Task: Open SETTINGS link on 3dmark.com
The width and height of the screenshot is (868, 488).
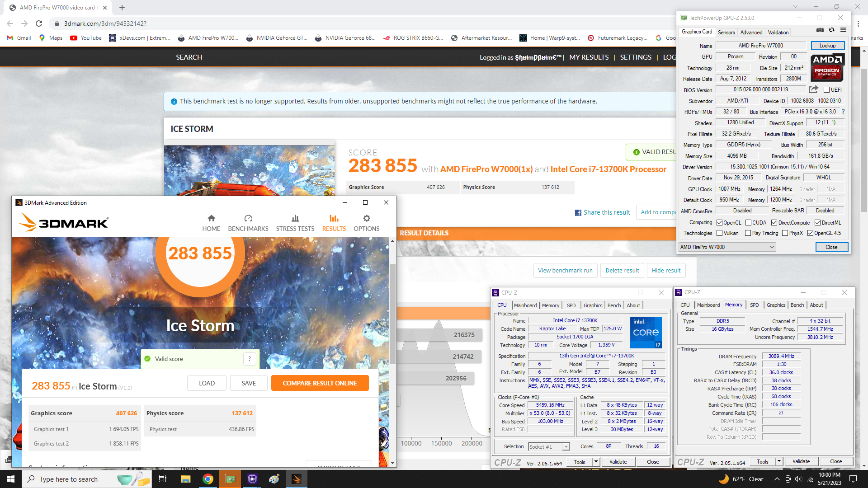Action: [635, 57]
